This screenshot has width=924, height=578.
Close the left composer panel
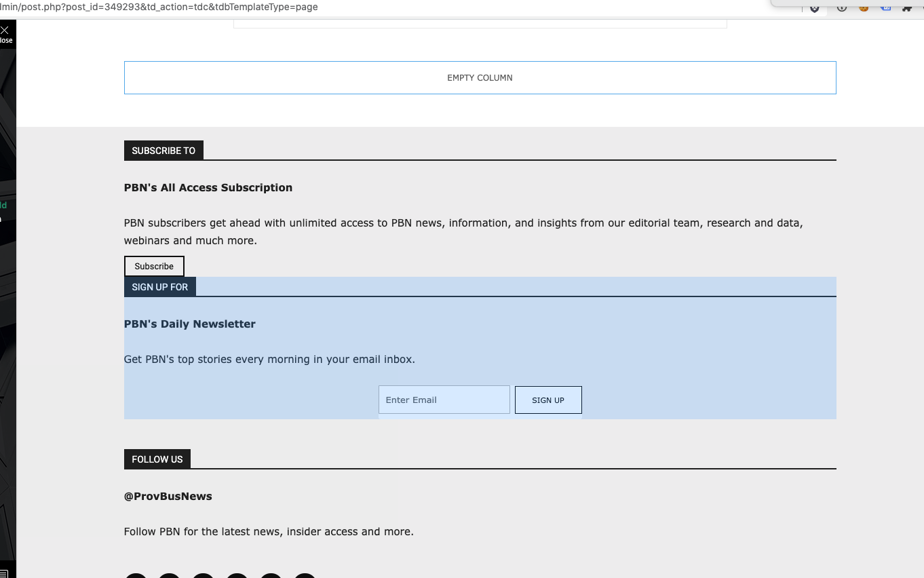coord(5,33)
